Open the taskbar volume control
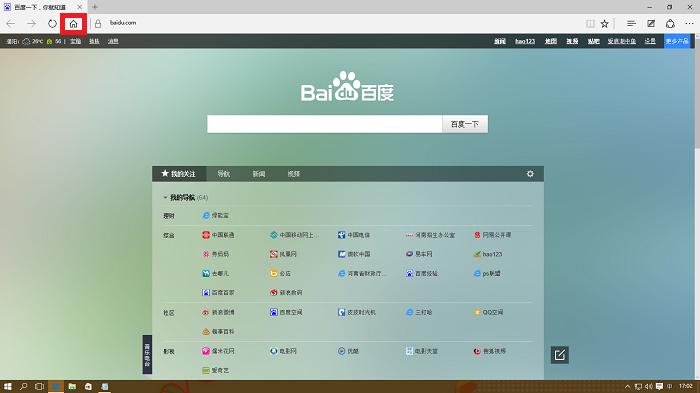The height and width of the screenshot is (393, 700). [x=648, y=386]
